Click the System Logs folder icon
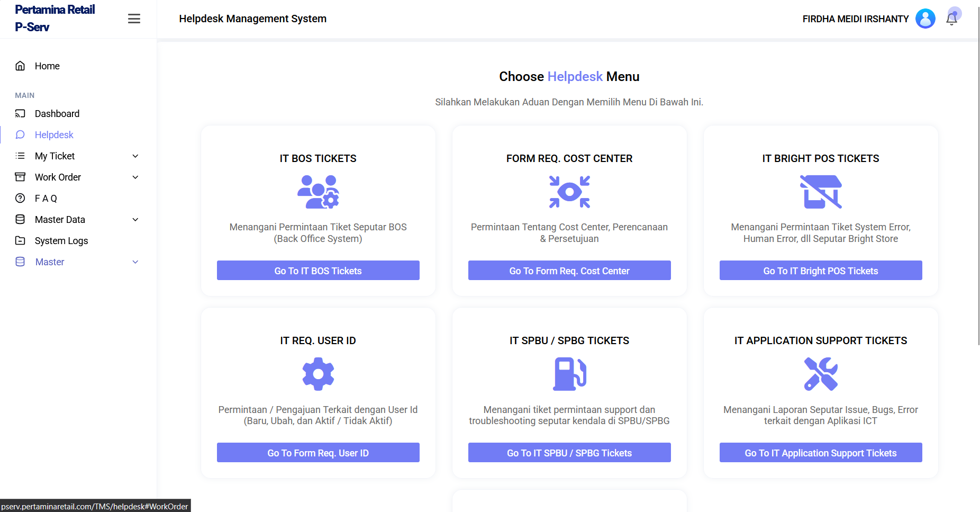The width and height of the screenshot is (980, 512). [x=20, y=240]
